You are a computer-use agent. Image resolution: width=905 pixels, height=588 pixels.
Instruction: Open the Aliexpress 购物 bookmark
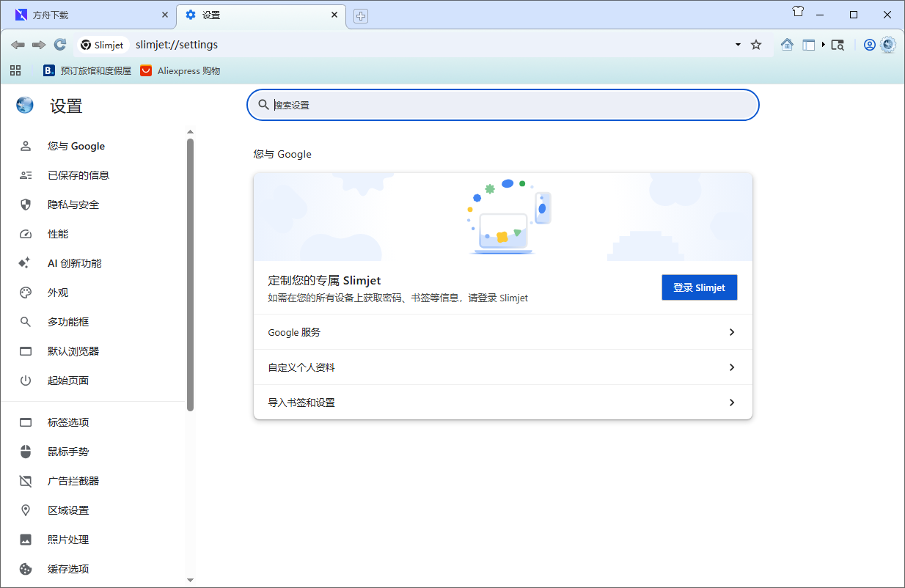[x=180, y=70]
